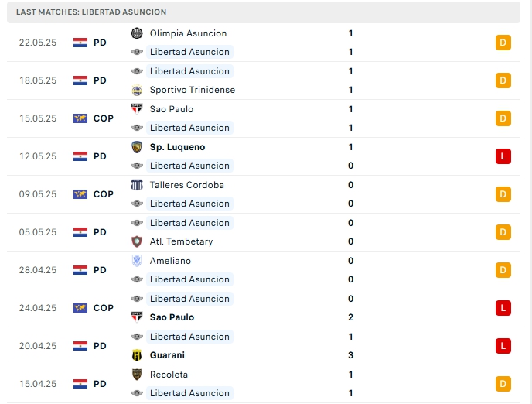This screenshot has width=532, height=404.
Task: Click the COP competition icon on 15.05.25
Action: click(x=80, y=118)
